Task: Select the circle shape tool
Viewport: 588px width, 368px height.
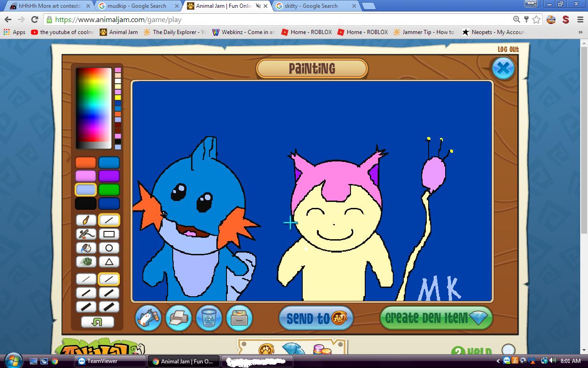Action: 109,248
